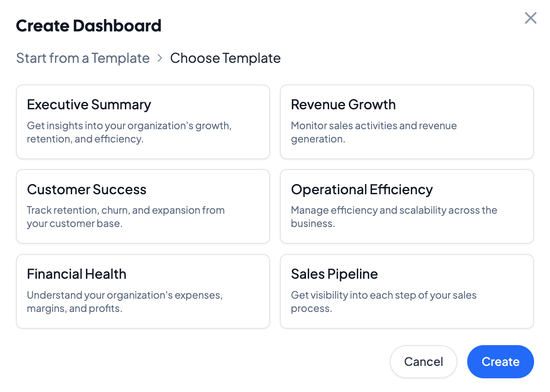This screenshot has height=392, width=550.
Task: Select the Executive Summary template
Action: point(143,122)
